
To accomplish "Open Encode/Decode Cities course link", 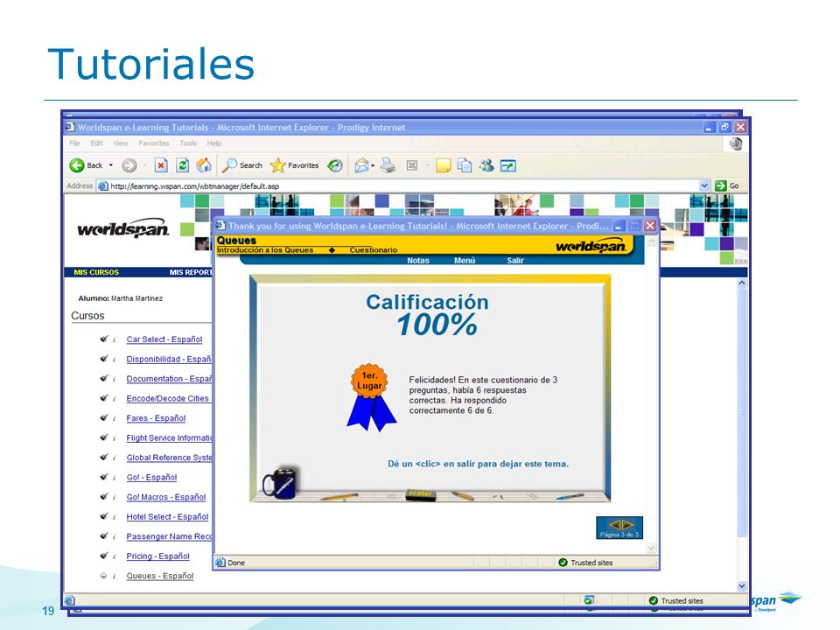I will tap(168, 399).
